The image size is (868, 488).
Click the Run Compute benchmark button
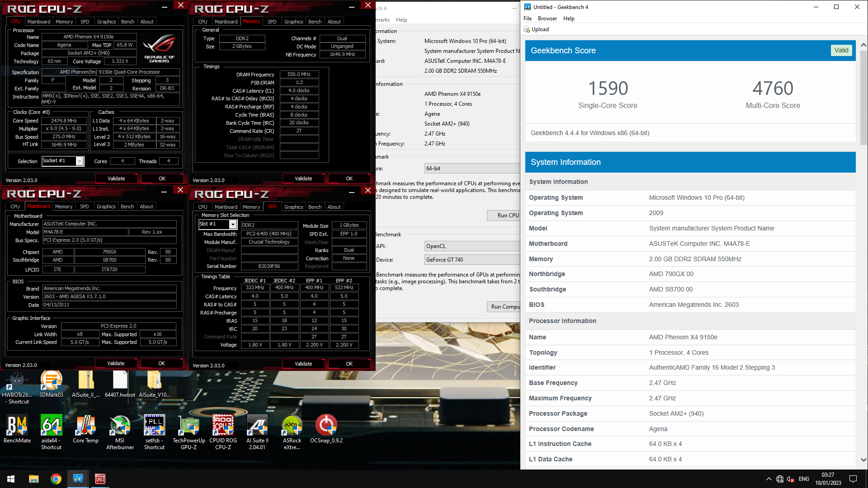click(x=504, y=307)
